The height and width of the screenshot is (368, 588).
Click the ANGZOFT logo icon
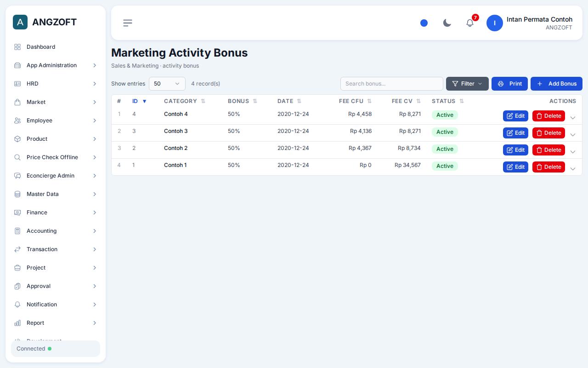[x=20, y=22]
